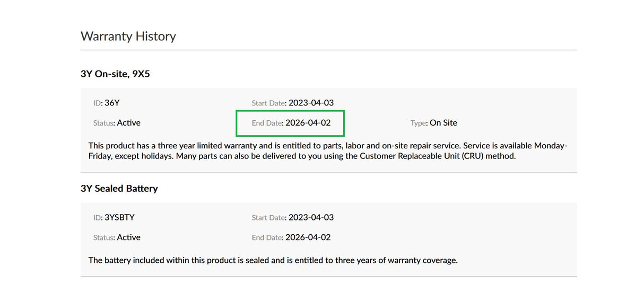Viewport: 644px width, 284px height.
Task: Click the sealed battery coverage description text
Action: coord(273,260)
